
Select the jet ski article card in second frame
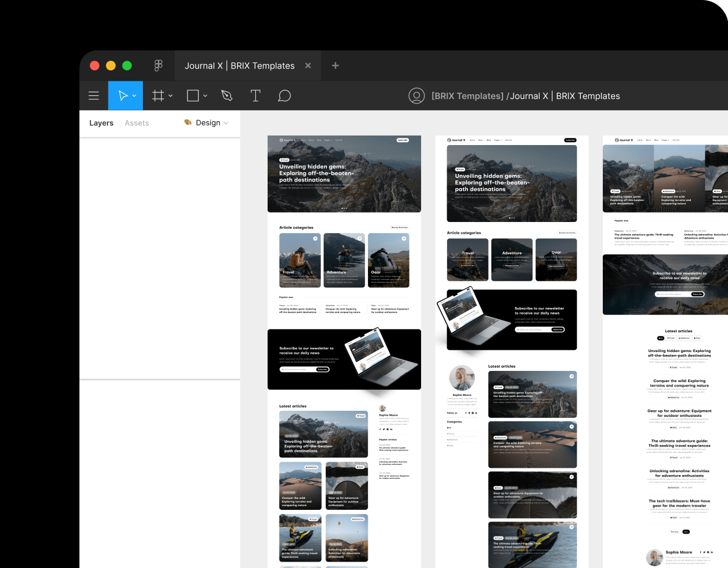tap(532, 545)
